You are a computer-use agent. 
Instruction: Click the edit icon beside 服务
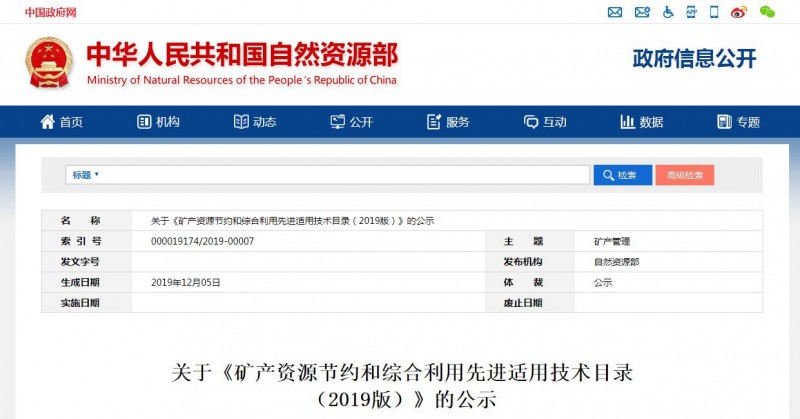pyautogui.click(x=434, y=121)
